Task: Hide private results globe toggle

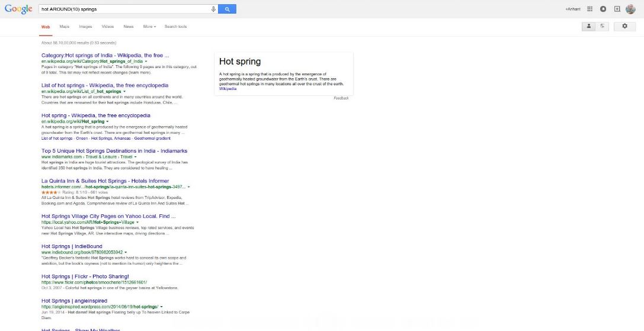Action: coord(602,26)
